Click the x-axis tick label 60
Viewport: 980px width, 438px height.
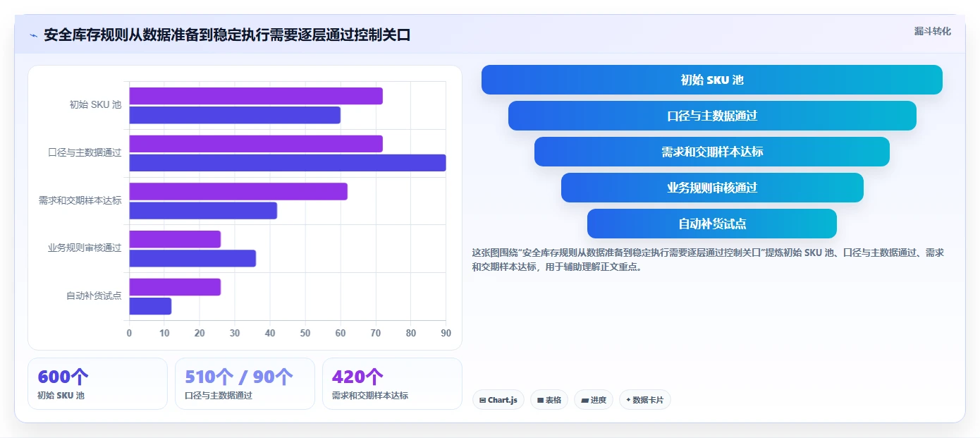tap(341, 333)
